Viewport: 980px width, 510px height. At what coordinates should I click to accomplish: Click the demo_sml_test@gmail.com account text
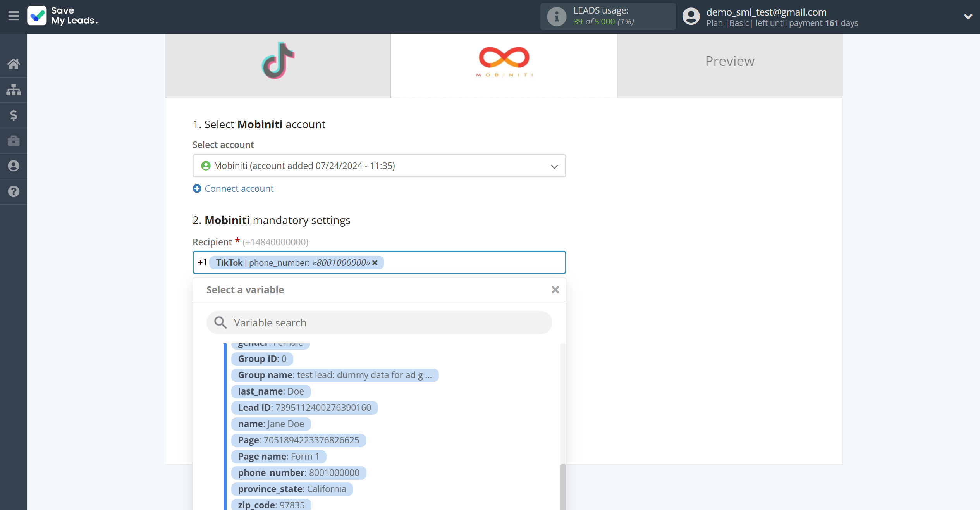[x=766, y=12]
